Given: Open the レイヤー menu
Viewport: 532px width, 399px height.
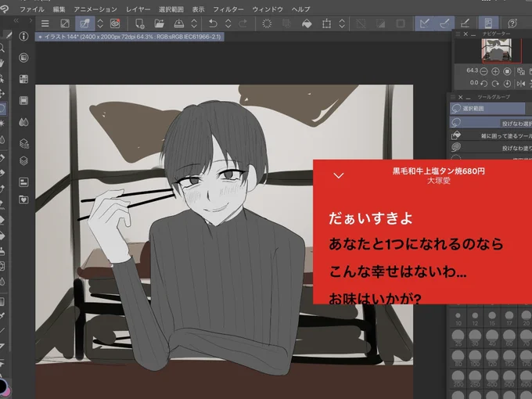Looking at the screenshot, I should pos(138,9).
